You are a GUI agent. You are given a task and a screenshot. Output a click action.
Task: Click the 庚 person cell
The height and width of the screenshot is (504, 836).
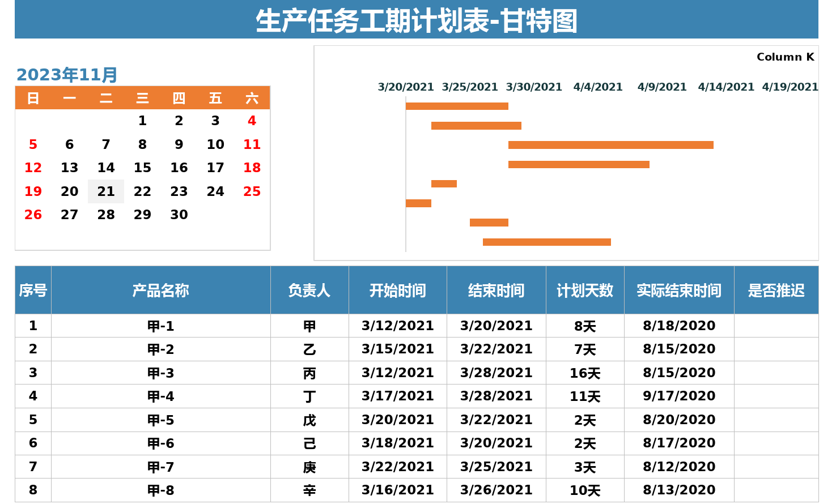(309, 467)
